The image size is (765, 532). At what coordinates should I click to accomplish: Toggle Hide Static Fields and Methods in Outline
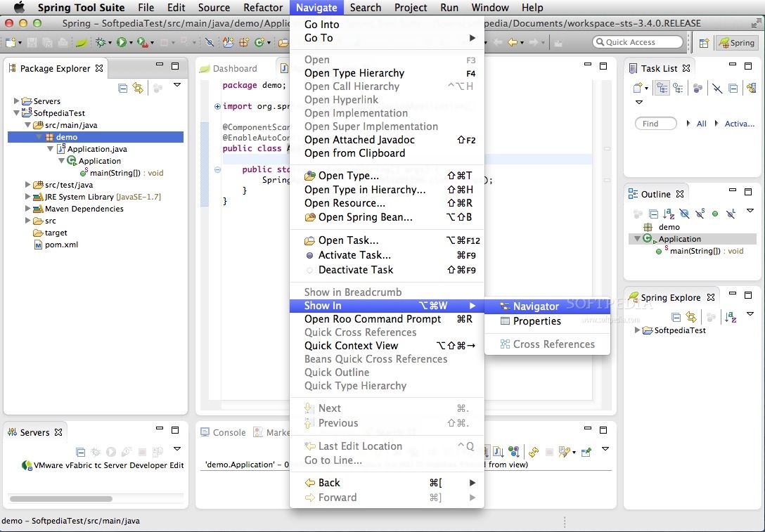pos(700,214)
